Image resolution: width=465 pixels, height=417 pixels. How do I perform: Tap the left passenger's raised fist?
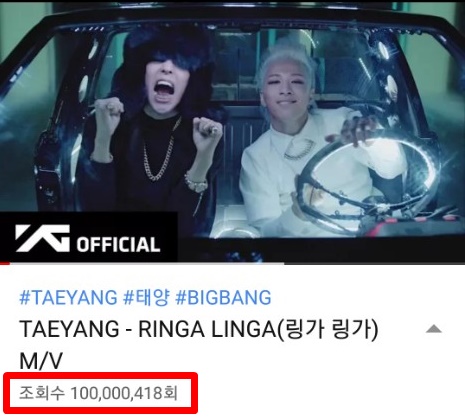(x=109, y=110)
